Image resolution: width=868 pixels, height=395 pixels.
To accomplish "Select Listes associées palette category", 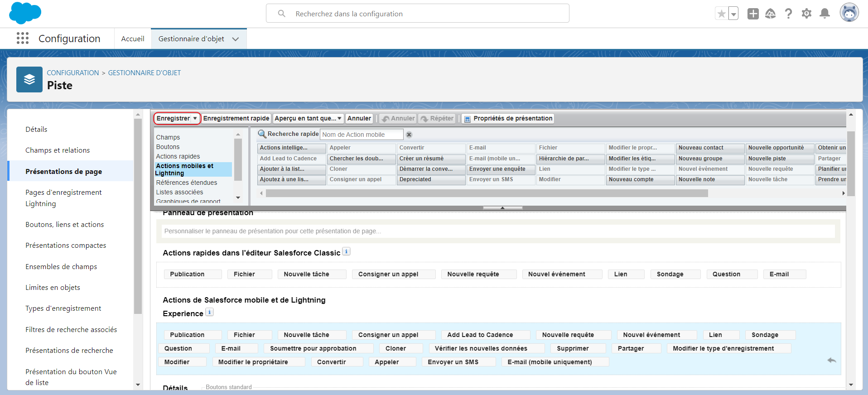I will (x=180, y=192).
